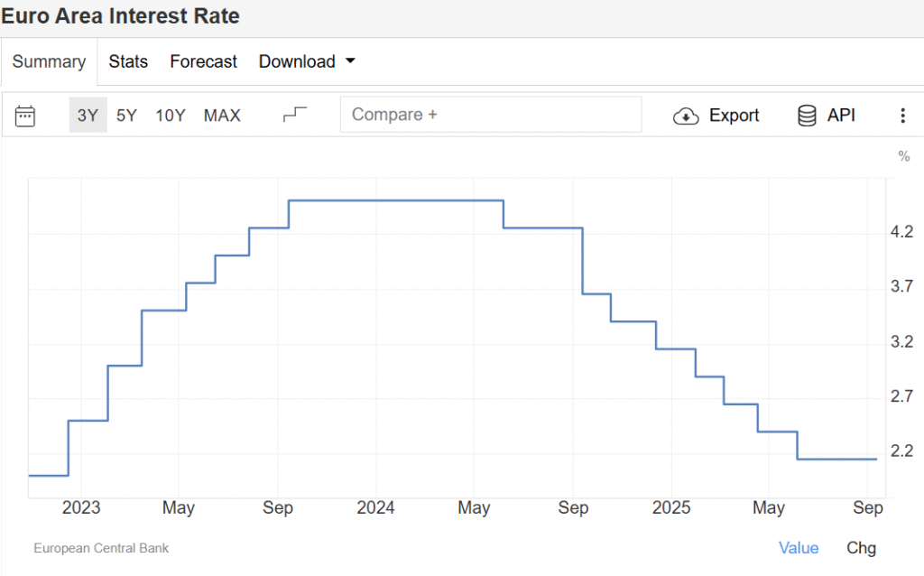Click the step-line chart type icon
Screen dimensions: 924x576
(295, 115)
